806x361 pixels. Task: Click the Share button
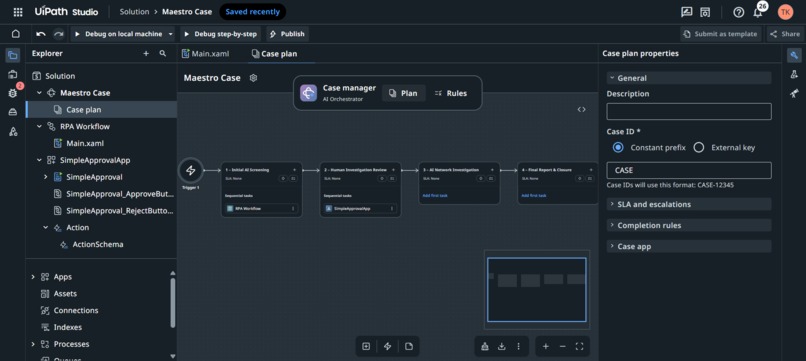click(786, 34)
